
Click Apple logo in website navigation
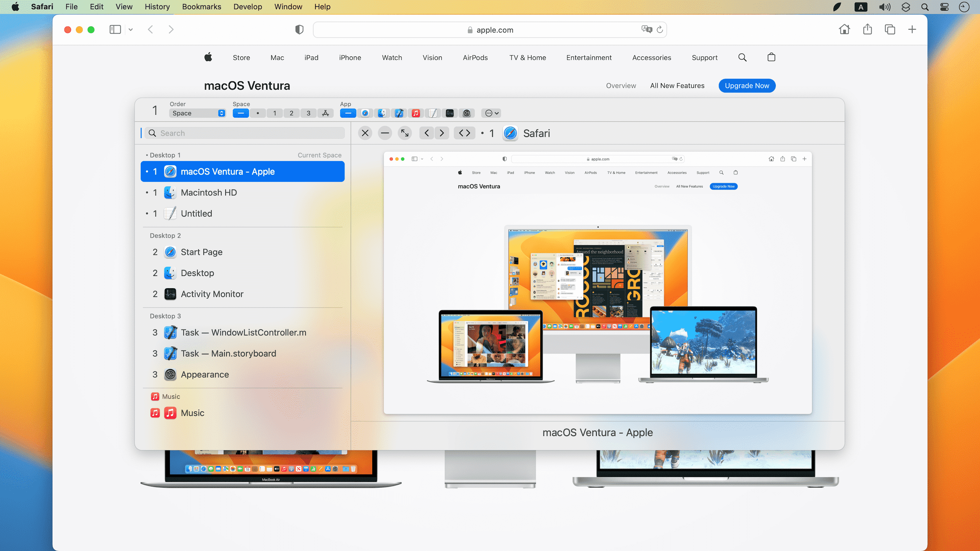[x=208, y=57]
